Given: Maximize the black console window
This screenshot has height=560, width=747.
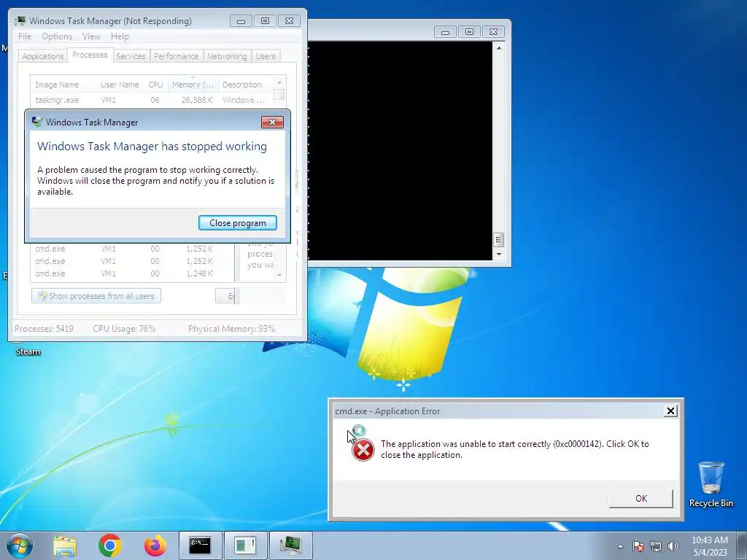Looking at the screenshot, I should point(469,32).
